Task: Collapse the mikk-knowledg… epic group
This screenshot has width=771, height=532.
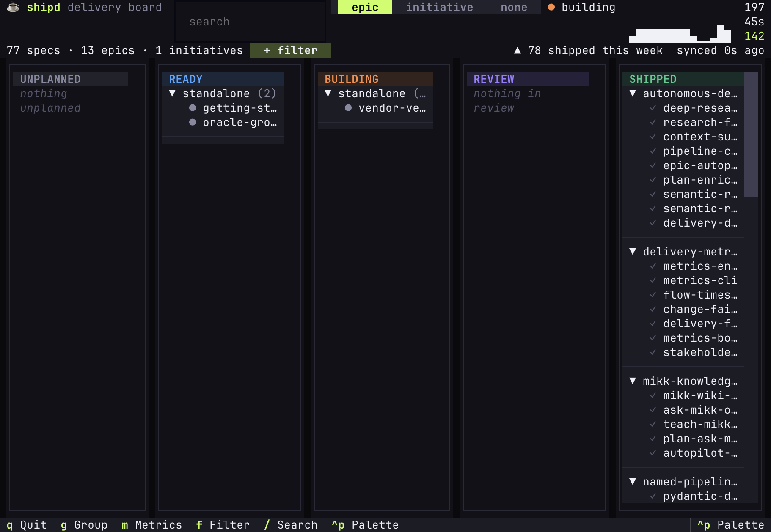Action: (x=633, y=381)
